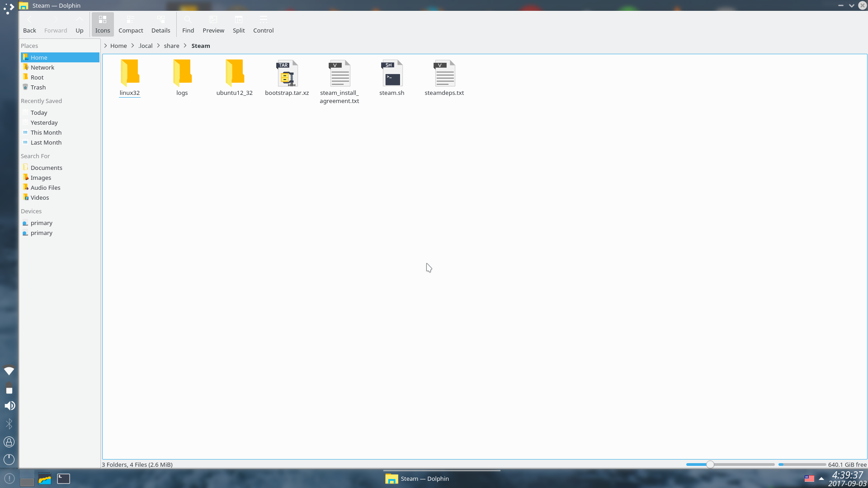This screenshot has width=868, height=488.
Task: Open the first primary device
Action: coord(60,223)
